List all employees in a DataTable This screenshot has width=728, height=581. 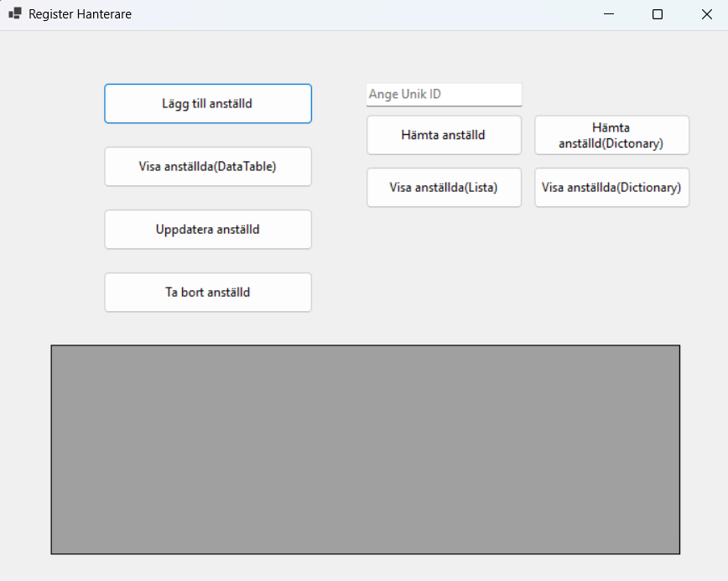pyautogui.click(x=207, y=167)
